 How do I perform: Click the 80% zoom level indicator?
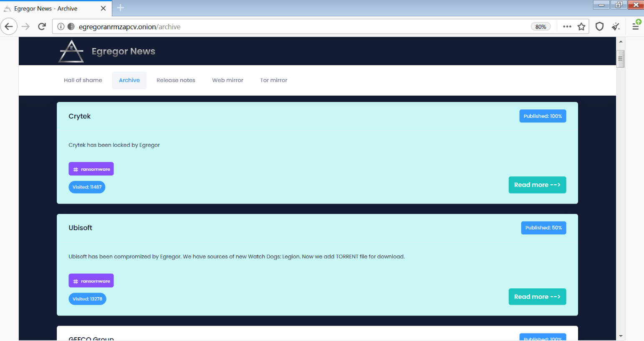[x=540, y=27]
